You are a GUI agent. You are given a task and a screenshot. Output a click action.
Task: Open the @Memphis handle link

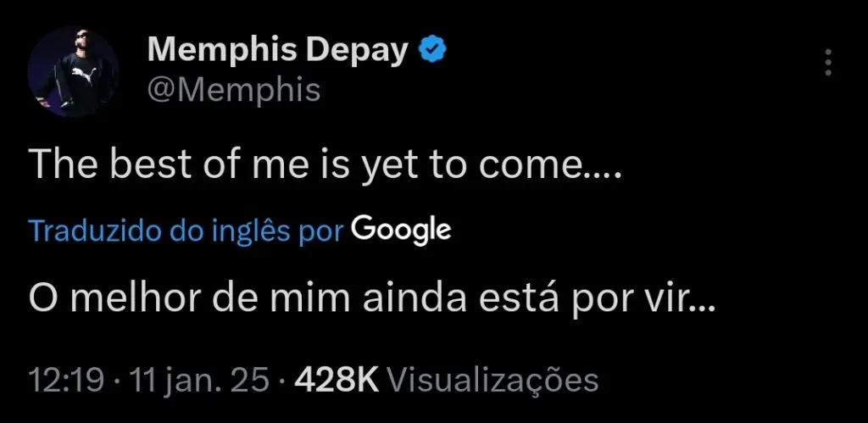234,89
